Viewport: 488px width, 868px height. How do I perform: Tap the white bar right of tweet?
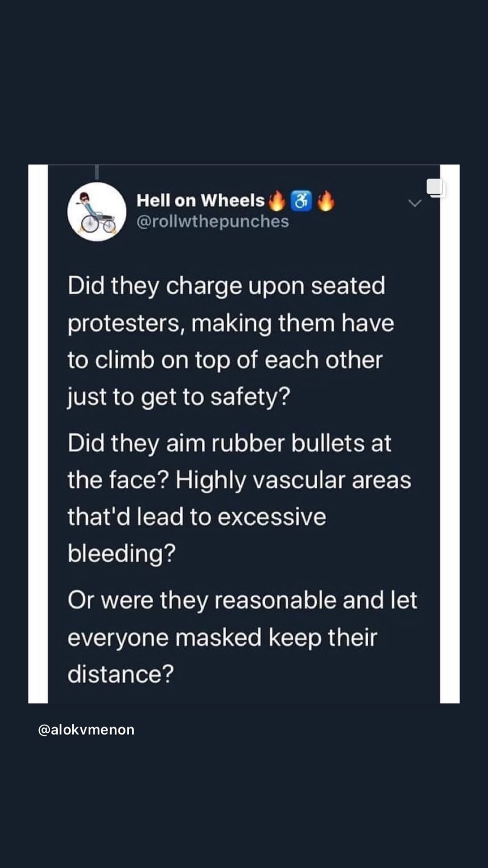(450, 434)
